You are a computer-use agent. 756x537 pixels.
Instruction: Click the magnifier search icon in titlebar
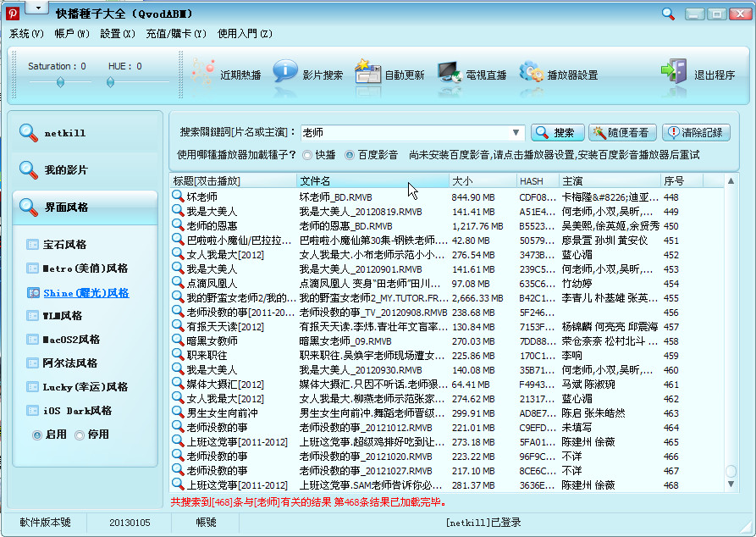tap(668, 14)
